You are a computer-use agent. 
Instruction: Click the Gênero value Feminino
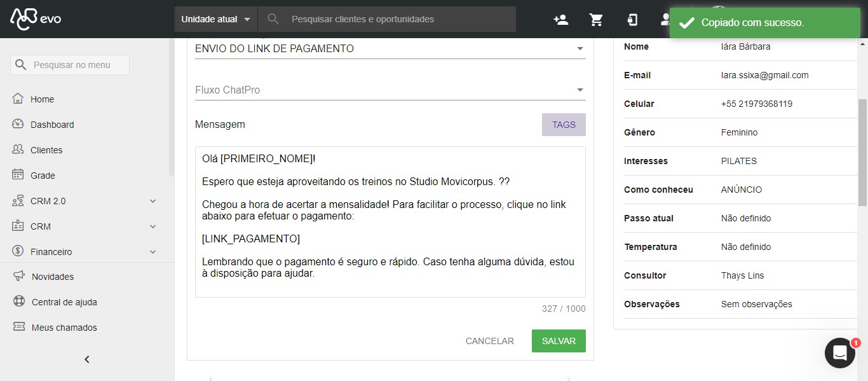point(739,132)
